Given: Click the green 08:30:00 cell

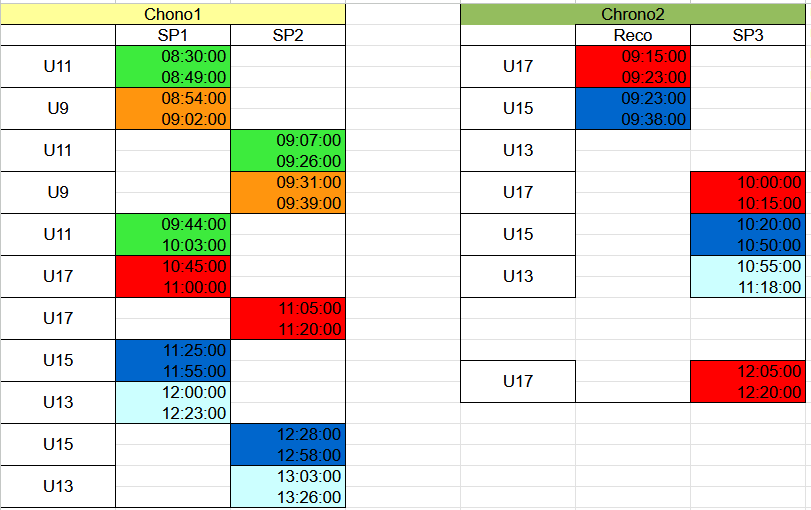Looking at the screenshot, I should click(x=173, y=57).
